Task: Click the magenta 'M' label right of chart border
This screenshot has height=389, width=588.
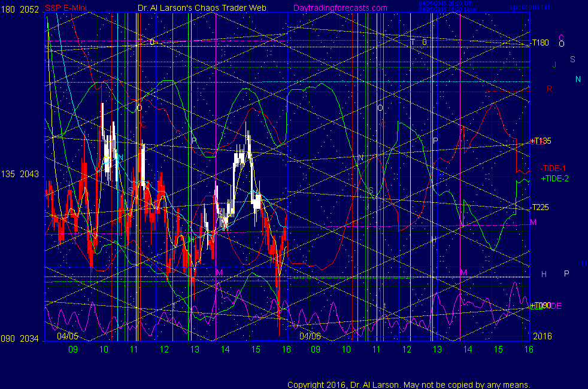Action: pos(534,223)
